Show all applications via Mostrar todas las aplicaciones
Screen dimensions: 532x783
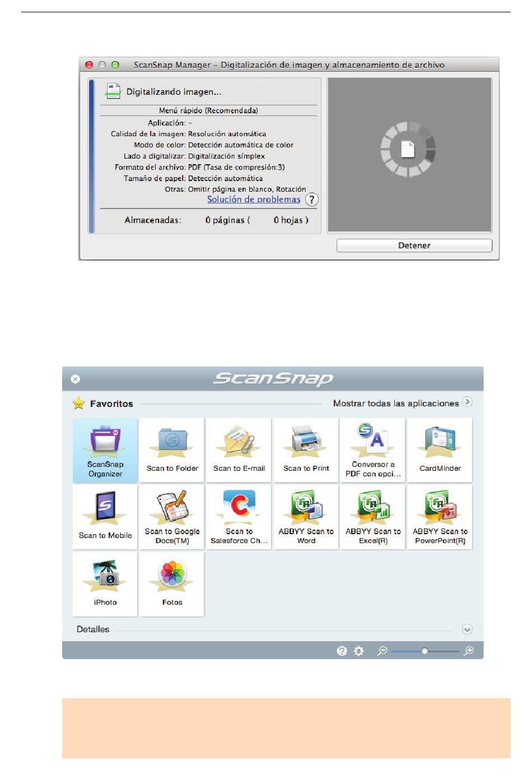[396, 403]
